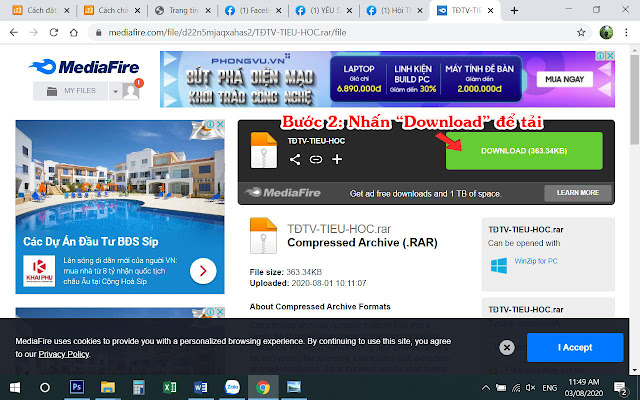Screen dimensions: 640x400
Task: Select the 'File size: 363.34KB' text
Action: click(286, 272)
